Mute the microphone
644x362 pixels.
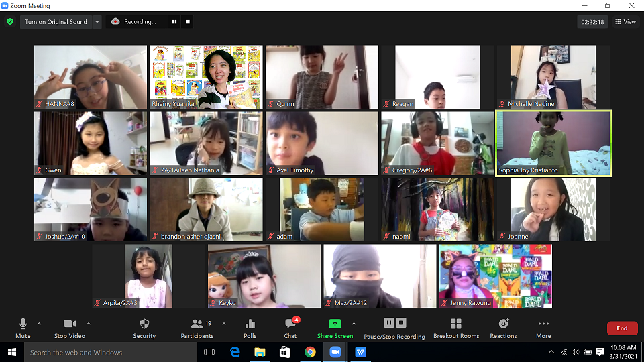pos(23,324)
